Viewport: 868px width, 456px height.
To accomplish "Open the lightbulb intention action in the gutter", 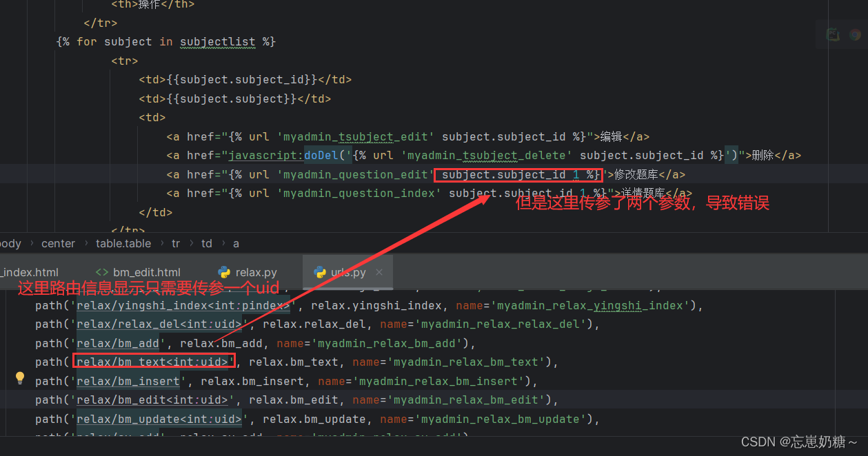I will coord(19,377).
